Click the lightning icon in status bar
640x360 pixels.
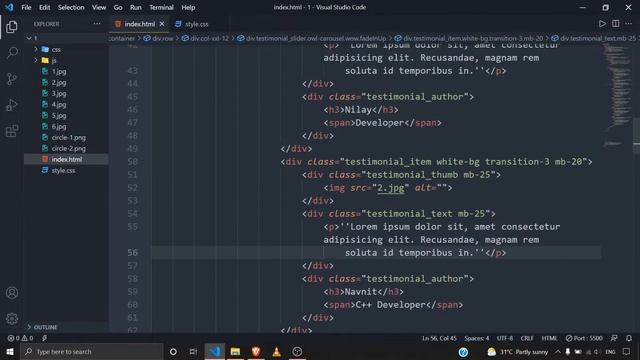(x=44, y=338)
